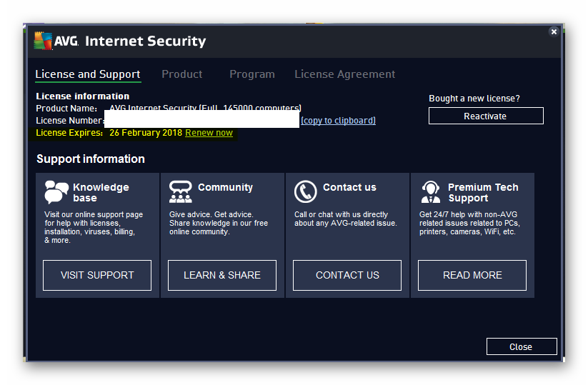
Task: Click the Premium Tech Support heading
Action: [x=483, y=192]
